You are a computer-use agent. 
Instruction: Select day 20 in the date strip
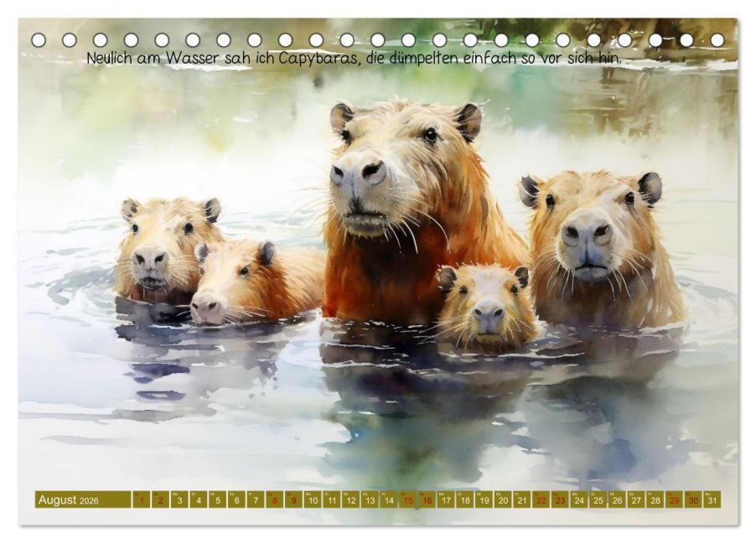(503, 500)
